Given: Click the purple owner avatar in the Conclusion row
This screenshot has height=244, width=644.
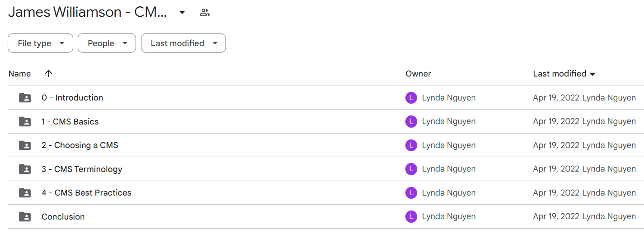Looking at the screenshot, I should 411,216.
